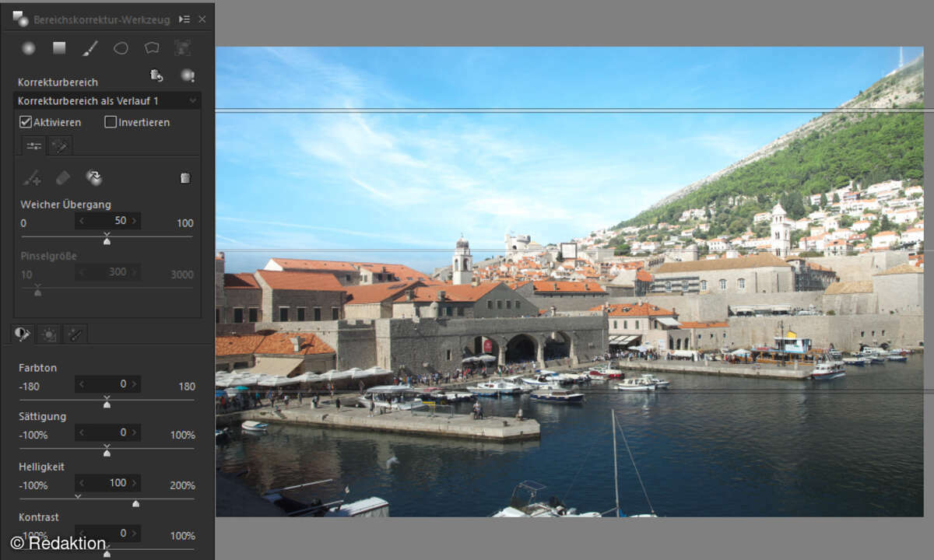
Task: Select the circular gradient correction tool
Action: [29, 48]
